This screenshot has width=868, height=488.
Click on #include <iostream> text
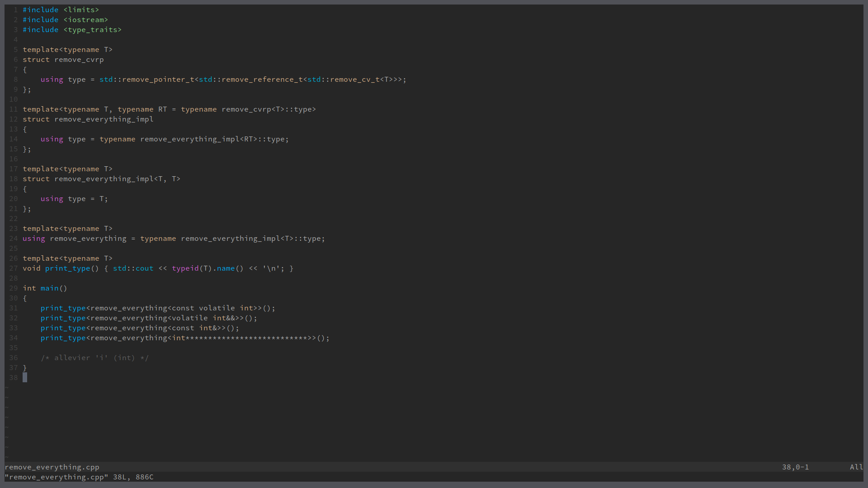tap(65, 20)
